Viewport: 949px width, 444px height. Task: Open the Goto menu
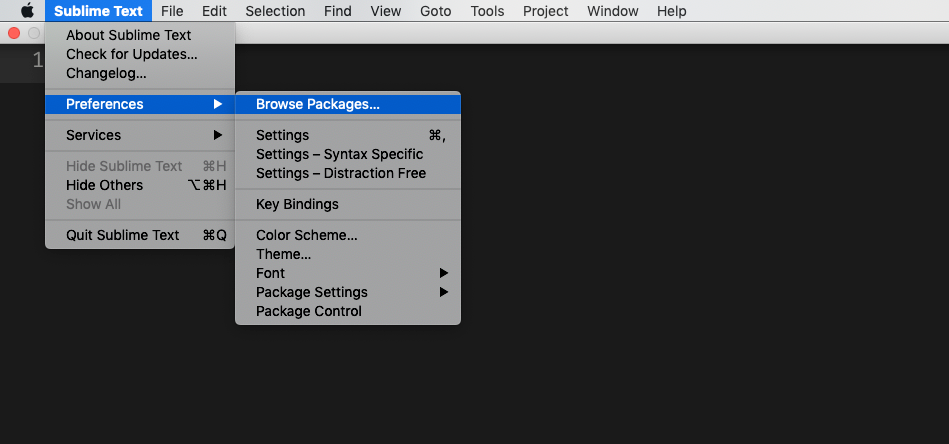(x=436, y=11)
